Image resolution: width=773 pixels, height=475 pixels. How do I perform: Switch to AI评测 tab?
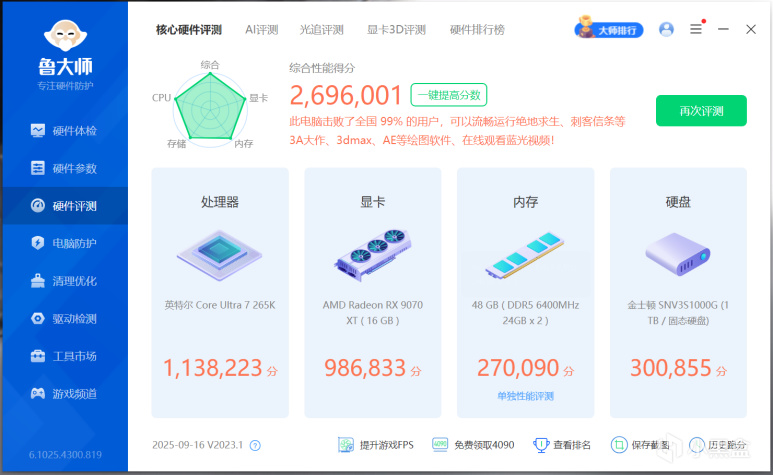[x=262, y=30]
